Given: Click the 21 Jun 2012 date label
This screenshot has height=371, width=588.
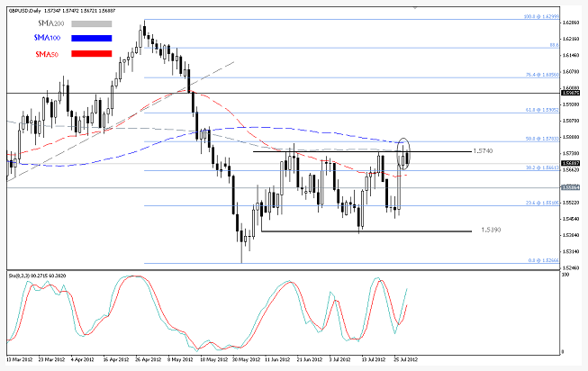Looking at the screenshot, I should (310, 359).
